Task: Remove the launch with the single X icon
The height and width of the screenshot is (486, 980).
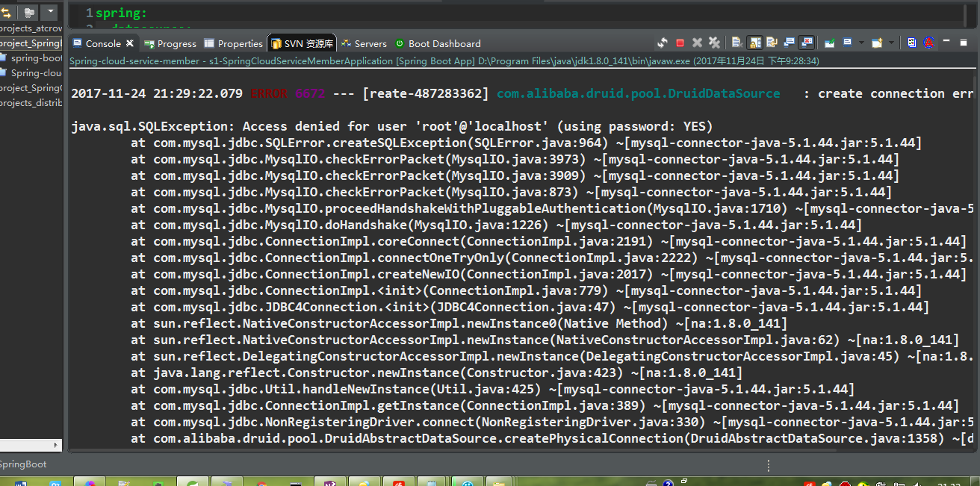Action: [x=697, y=43]
